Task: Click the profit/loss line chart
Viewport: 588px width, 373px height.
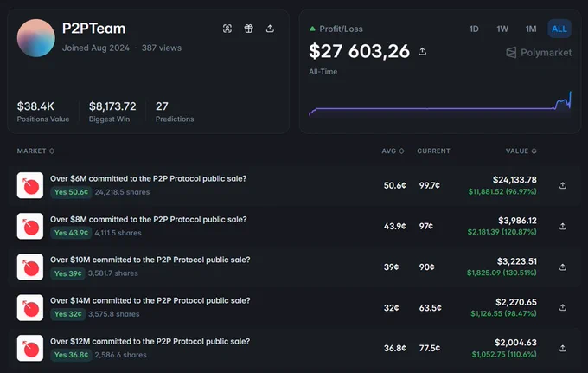Action: click(x=440, y=104)
